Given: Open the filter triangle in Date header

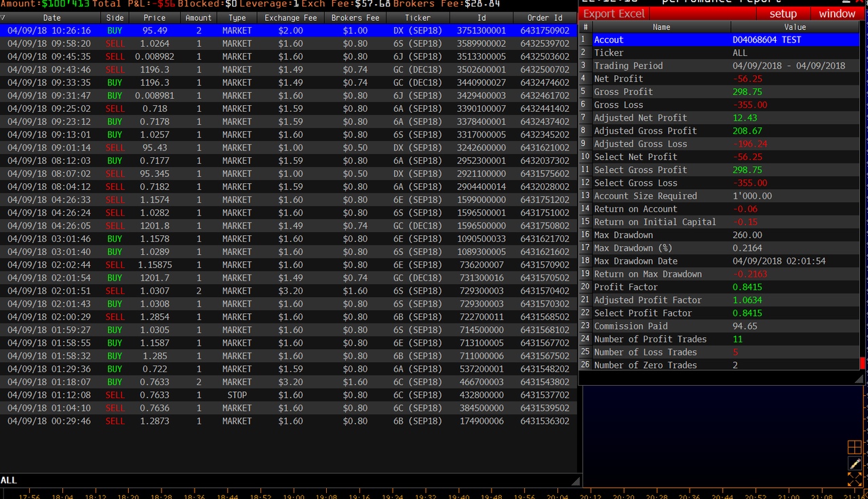Looking at the screenshot, I should pos(3,18).
